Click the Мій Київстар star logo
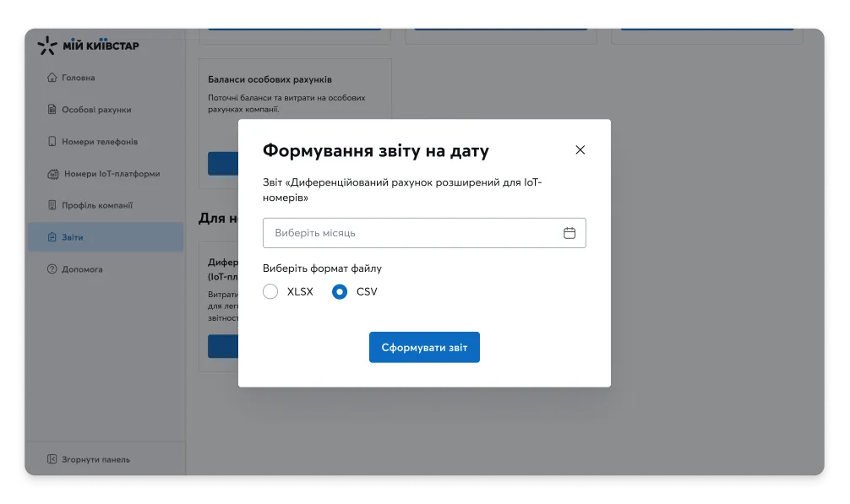The width and height of the screenshot is (850, 504). (47, 46)
